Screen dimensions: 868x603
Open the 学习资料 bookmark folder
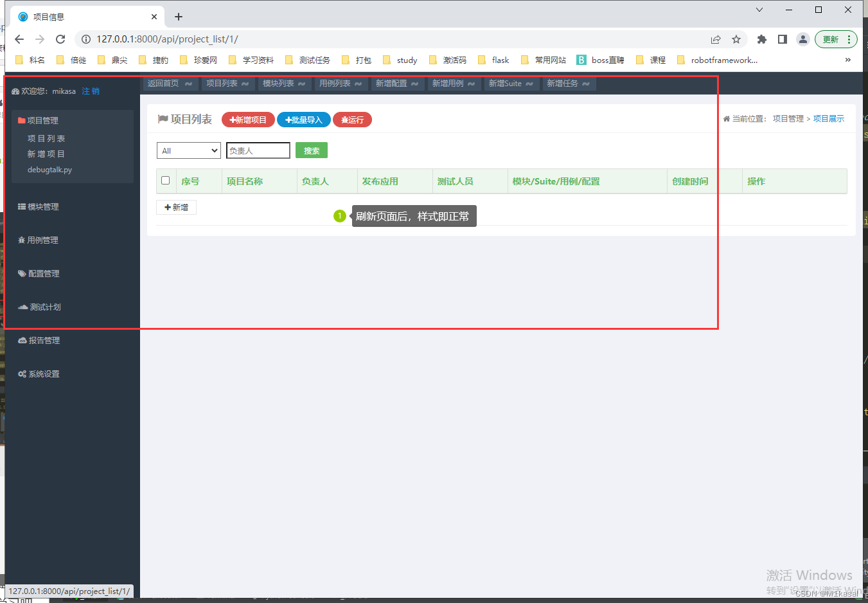(251, 60)
